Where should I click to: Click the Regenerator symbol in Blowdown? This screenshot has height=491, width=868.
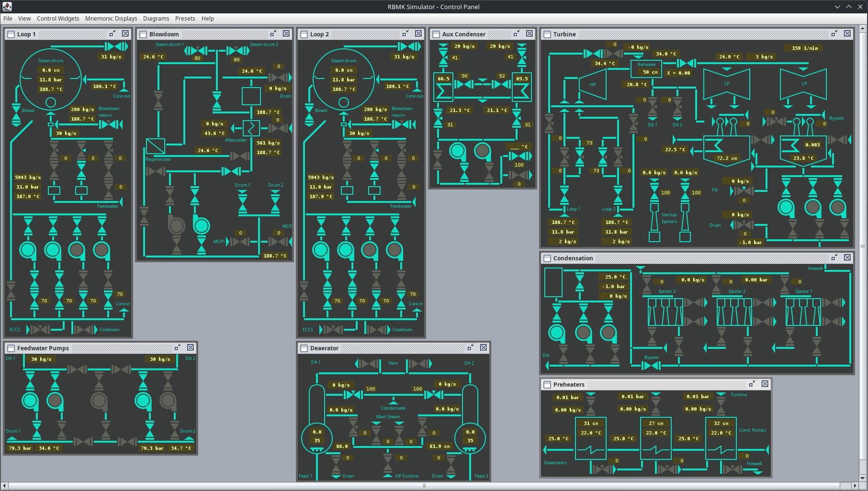click(155, 146)
